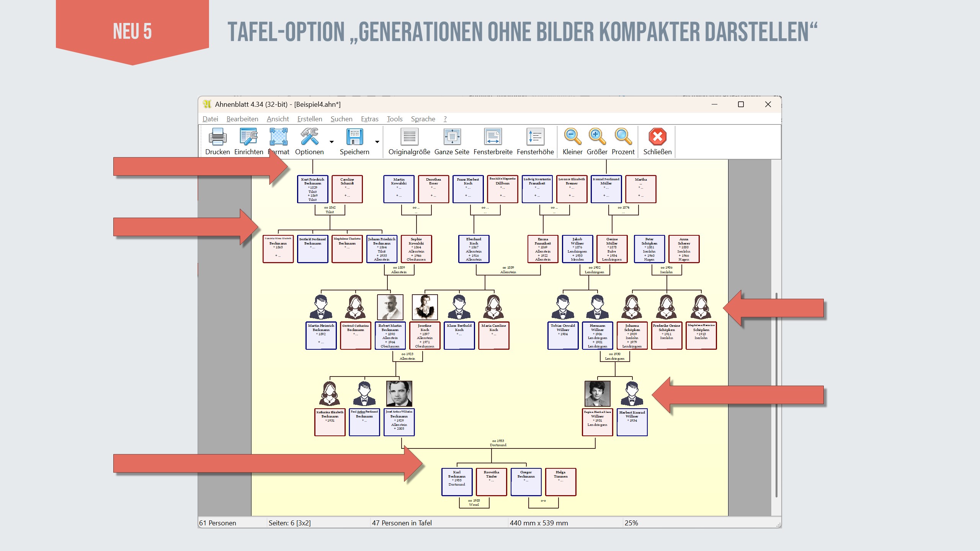Open the Extras menu

pos(369,119)
